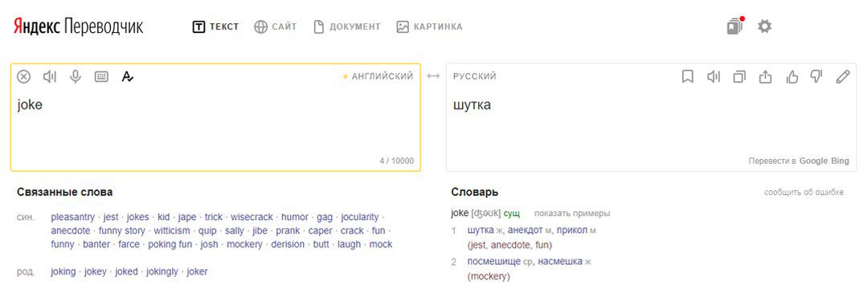Open the on-screen keyboard
Viewport: 868px width, 289px height.
pos(101,77)
